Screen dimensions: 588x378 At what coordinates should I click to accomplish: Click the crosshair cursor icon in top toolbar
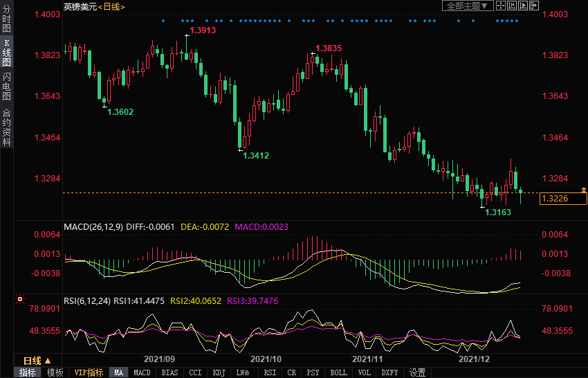coord(501,6)
